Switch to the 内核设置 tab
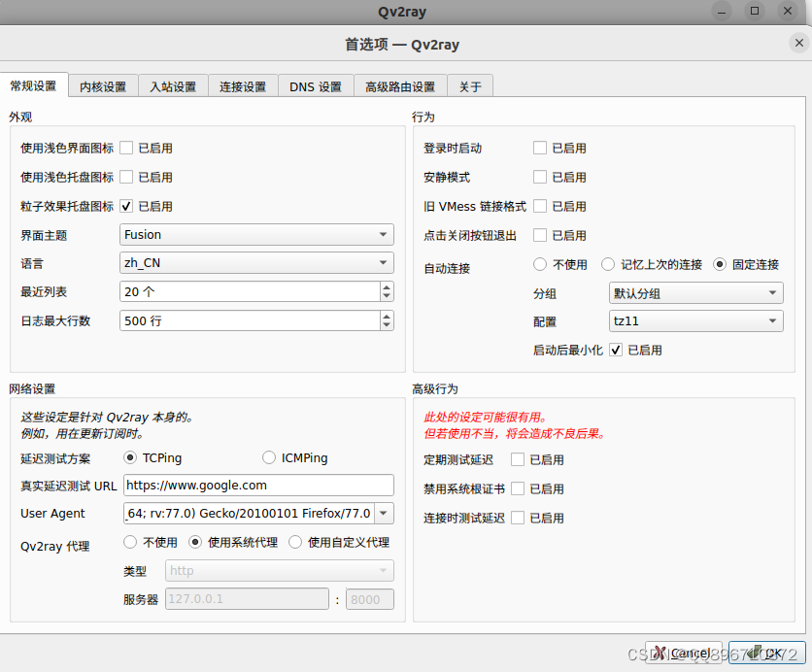This screenshot has width=812, height=672. (x=103, y=86)
